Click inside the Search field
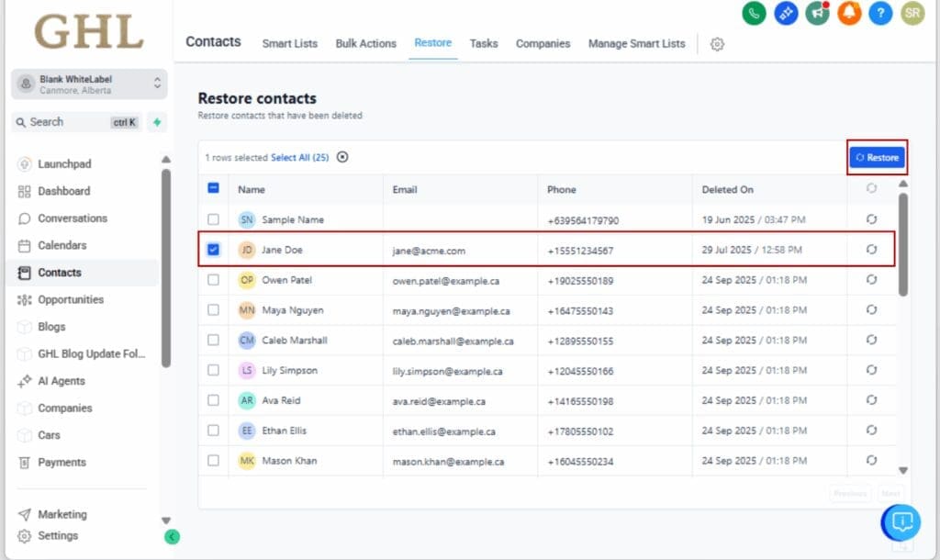940x560 pixels. [64, 121]
